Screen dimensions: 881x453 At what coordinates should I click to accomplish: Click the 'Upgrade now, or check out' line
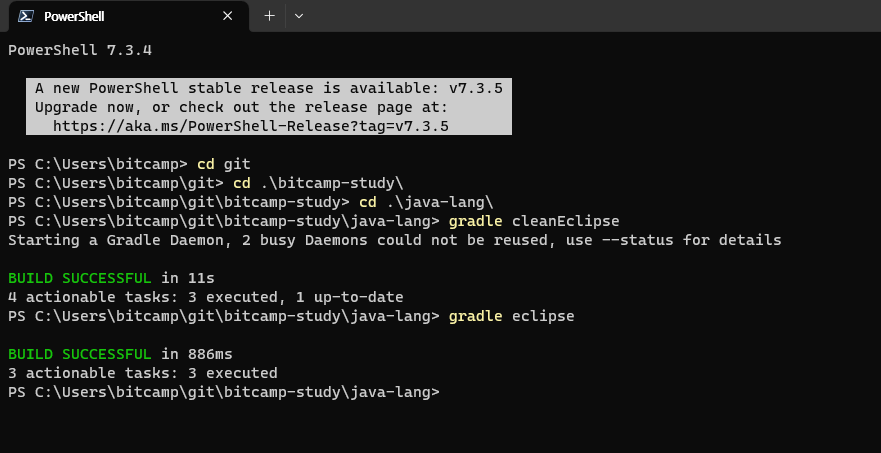click(241, 107)
